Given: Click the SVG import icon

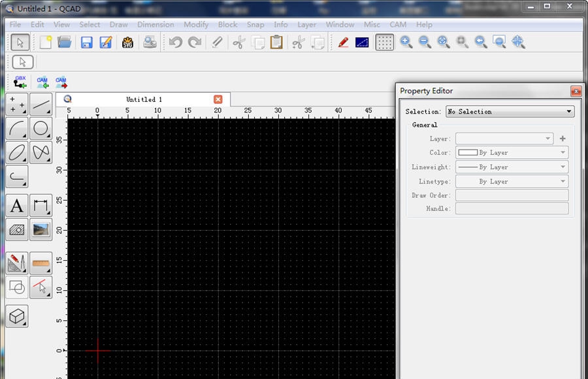Looking at the screenshot, I should tap(127, 42).
